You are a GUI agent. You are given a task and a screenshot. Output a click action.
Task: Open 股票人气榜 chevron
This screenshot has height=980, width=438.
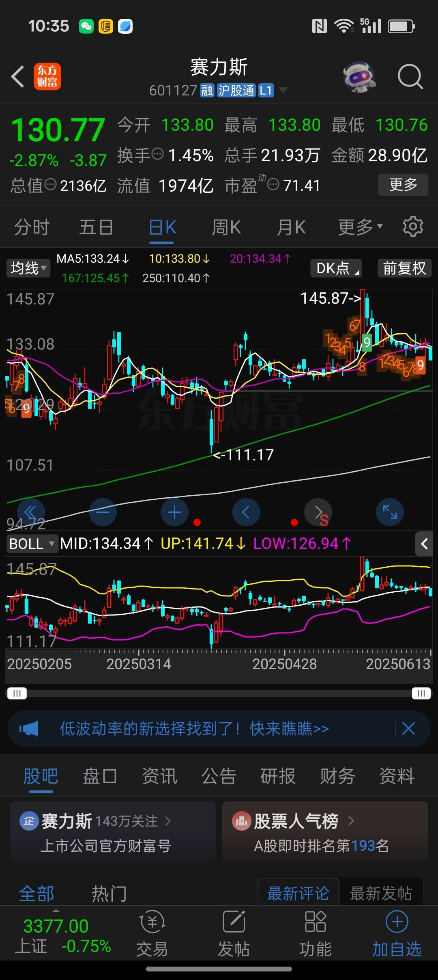[x=351, y=821]
